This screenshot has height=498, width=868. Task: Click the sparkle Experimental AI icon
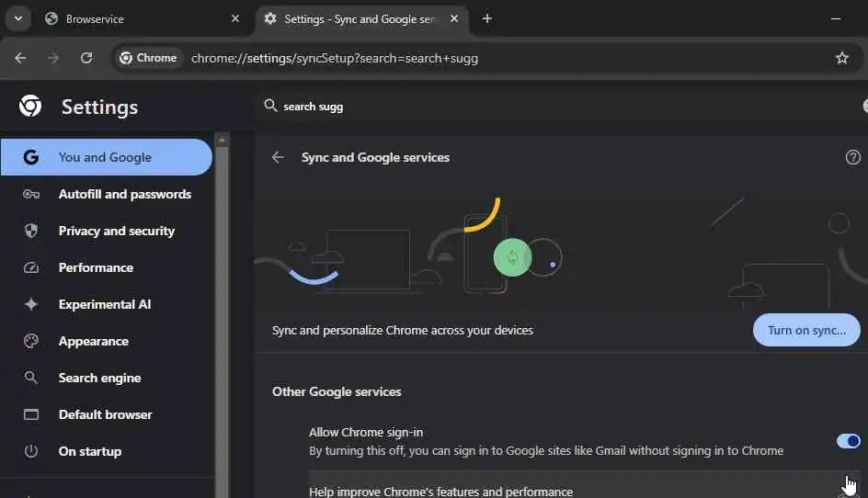(31, 304)
